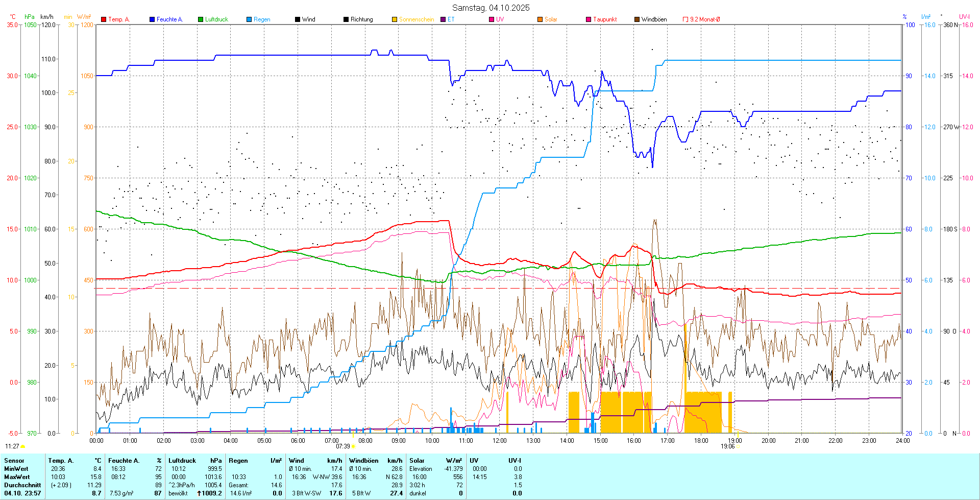Click the chart title Samstag, 04.10.2025
Screen dimensions: 980x500
491,8
